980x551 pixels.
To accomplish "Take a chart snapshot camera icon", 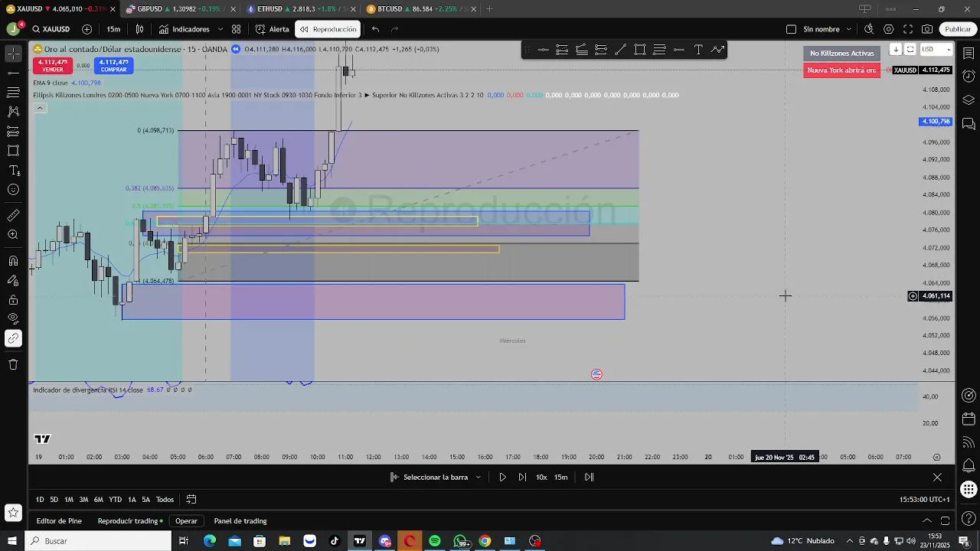I will coord(927,29).
